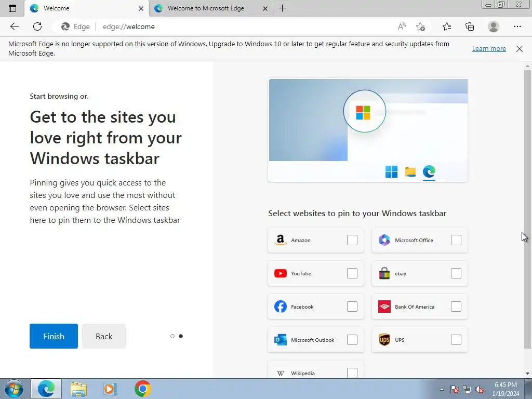Viewport: 532px width, 399px height.
Task: Open Settings and more ellipsis menu
Action: point(517,26)
